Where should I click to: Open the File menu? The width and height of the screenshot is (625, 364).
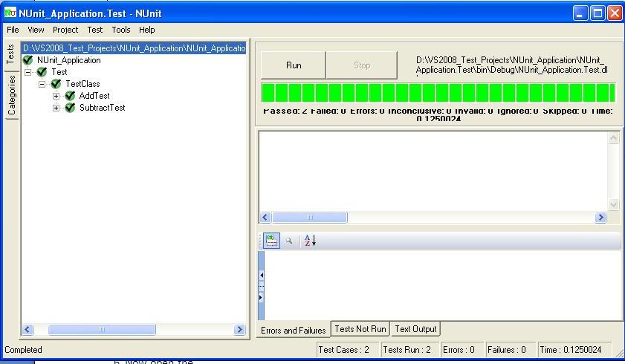[13, 30]
